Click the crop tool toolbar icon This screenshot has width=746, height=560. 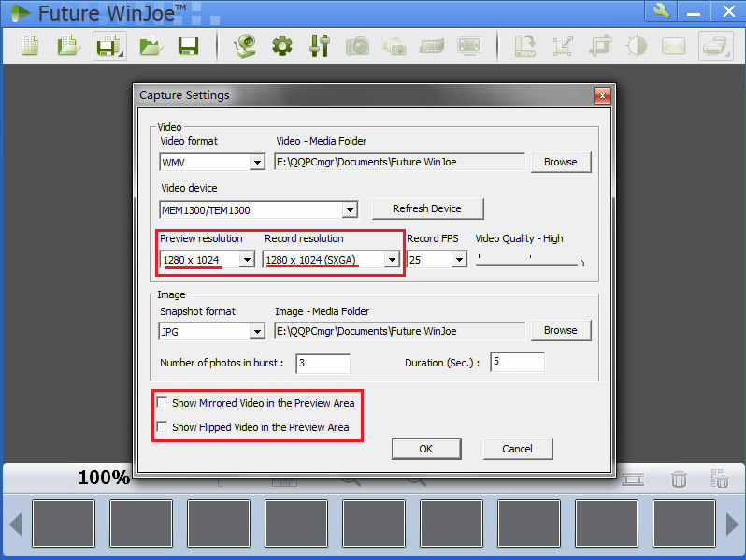(600, 46)
